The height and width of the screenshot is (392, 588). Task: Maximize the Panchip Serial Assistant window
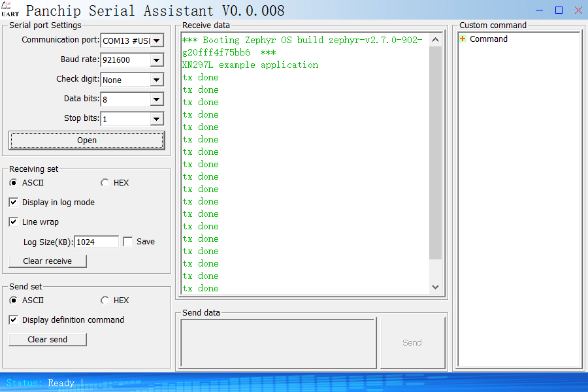point(559,10)
